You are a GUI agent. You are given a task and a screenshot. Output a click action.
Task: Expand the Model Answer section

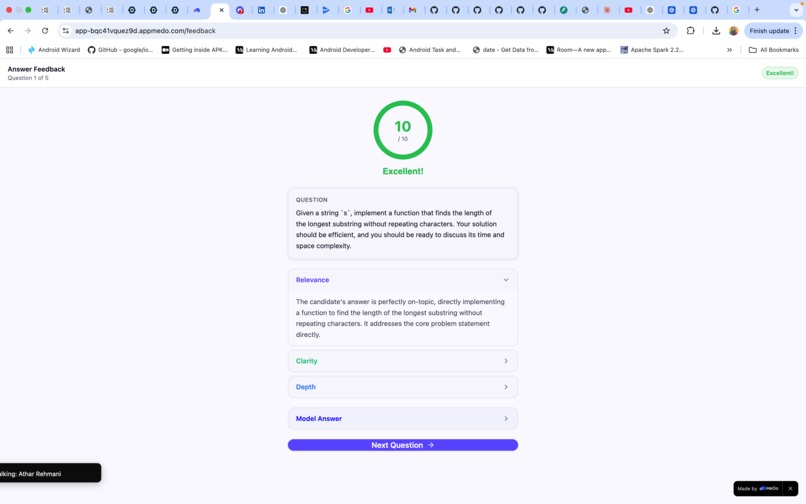tap(402, 419)
